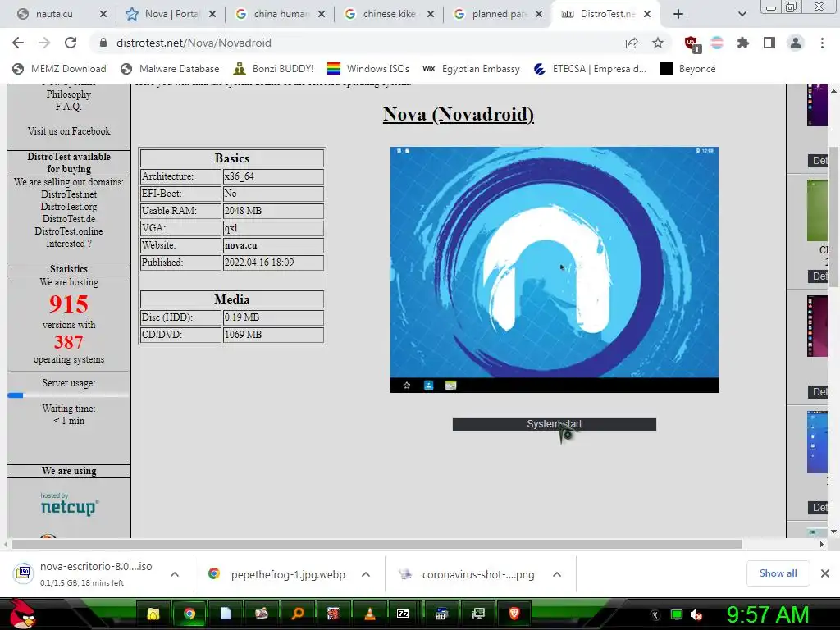
Task: Open the Bonzi BUDDY! bookmark
Action: 273,69
